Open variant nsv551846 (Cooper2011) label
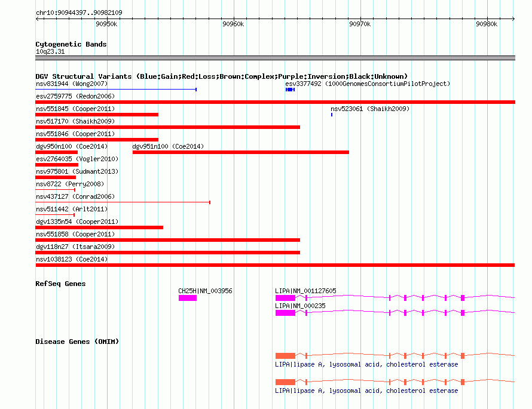Image resolution: width=532 pixels, height=409 pixels. 75,134
